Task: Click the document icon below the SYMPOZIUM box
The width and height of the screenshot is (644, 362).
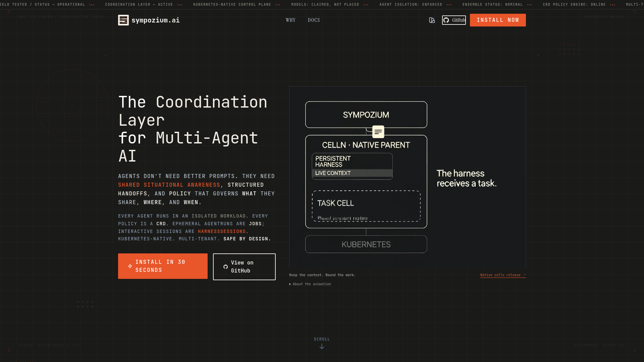Action: click(378, 132)
